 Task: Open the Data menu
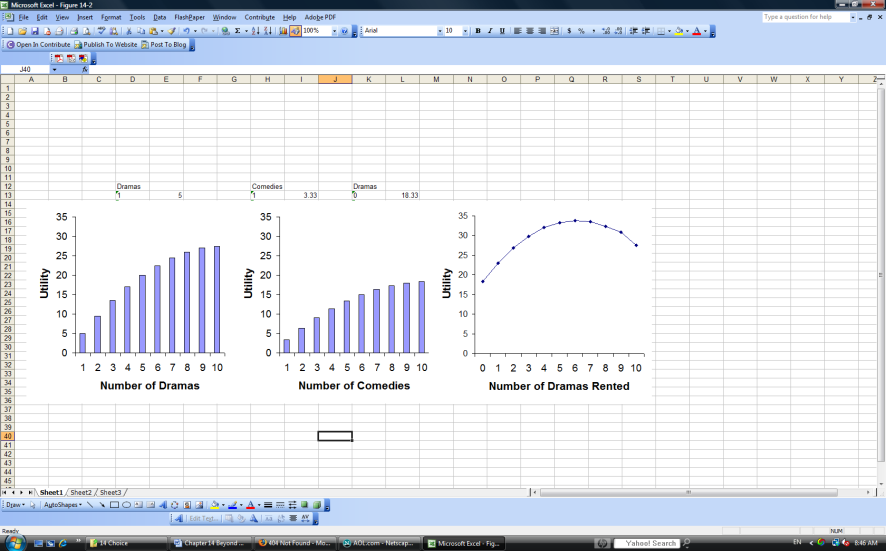159,18
